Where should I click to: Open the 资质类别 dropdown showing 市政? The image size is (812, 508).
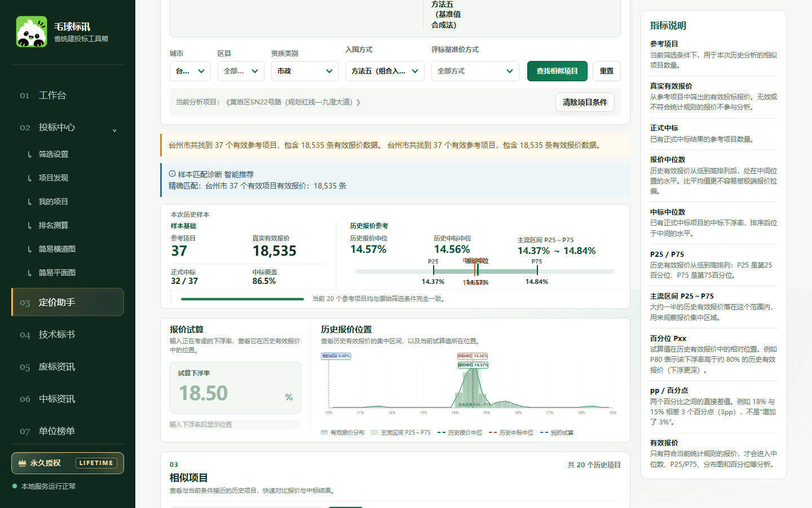(x=304, y=71)
